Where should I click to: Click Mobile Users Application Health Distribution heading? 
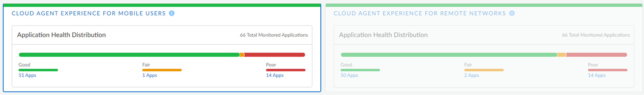pyautogui.click(x=61, y=35)
